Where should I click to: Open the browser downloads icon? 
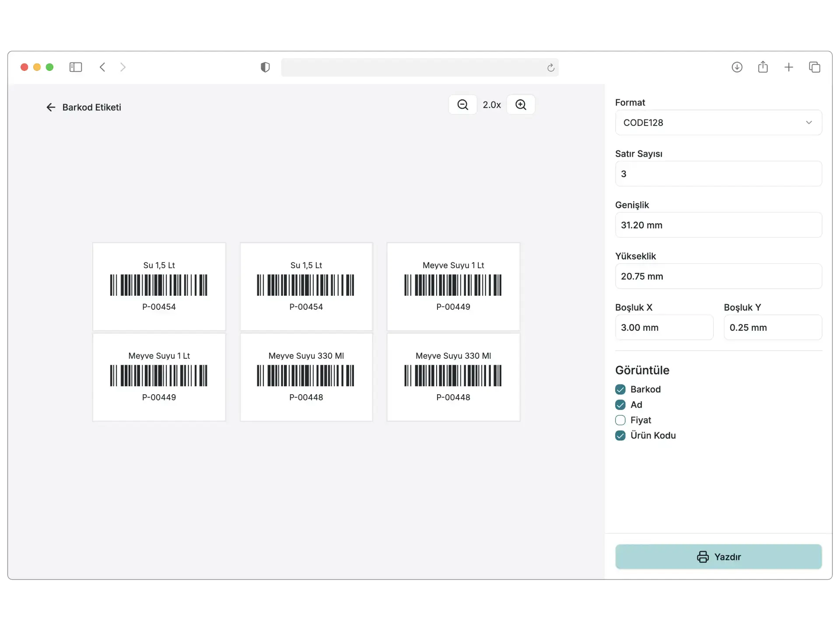(737, 67)
